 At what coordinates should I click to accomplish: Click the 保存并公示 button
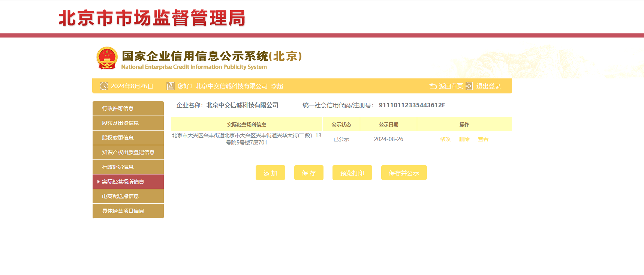(404, 173)
